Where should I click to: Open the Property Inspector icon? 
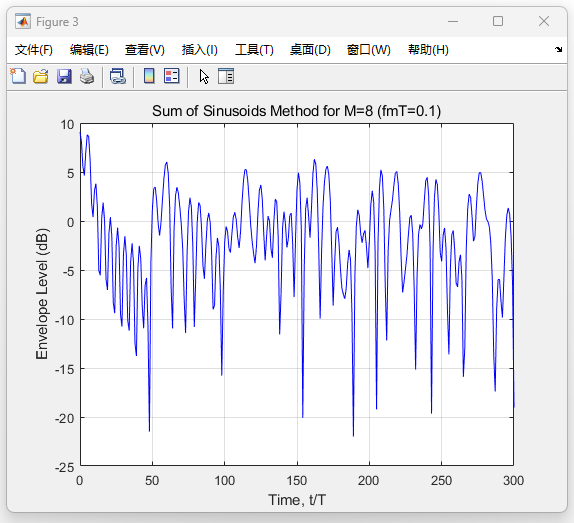226,76
